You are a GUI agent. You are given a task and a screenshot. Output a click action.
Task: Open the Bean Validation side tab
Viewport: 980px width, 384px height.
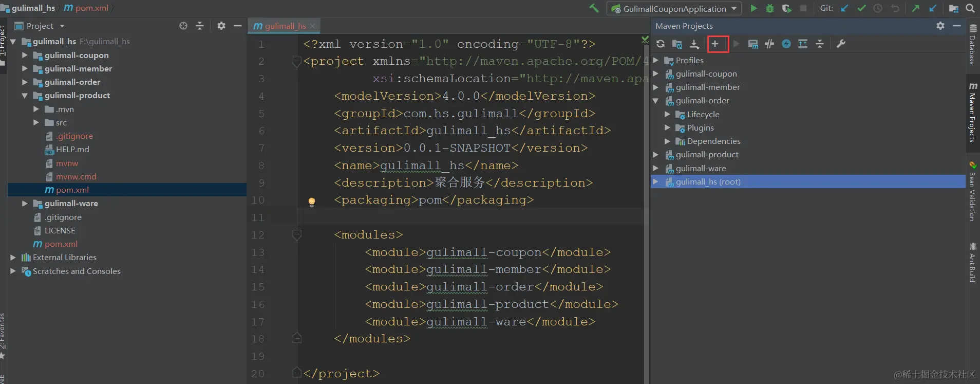972,192
